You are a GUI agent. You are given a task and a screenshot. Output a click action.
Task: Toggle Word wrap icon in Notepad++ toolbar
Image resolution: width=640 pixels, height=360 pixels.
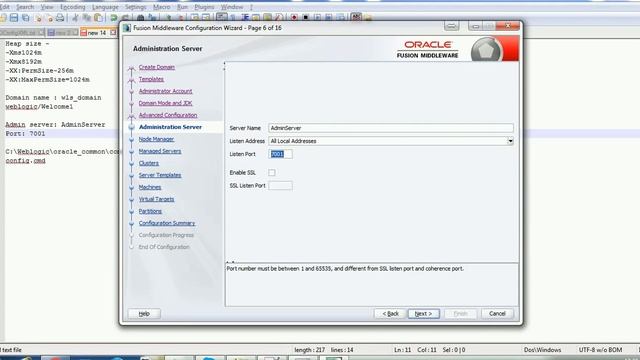[222, 18]
